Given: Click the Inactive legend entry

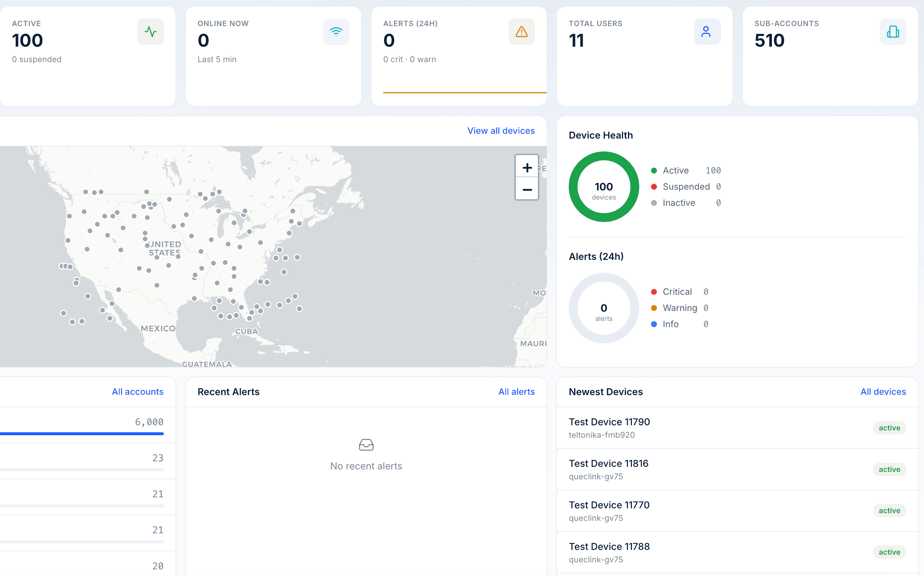Looking at the screenshot, I should [x=686, y=203].
